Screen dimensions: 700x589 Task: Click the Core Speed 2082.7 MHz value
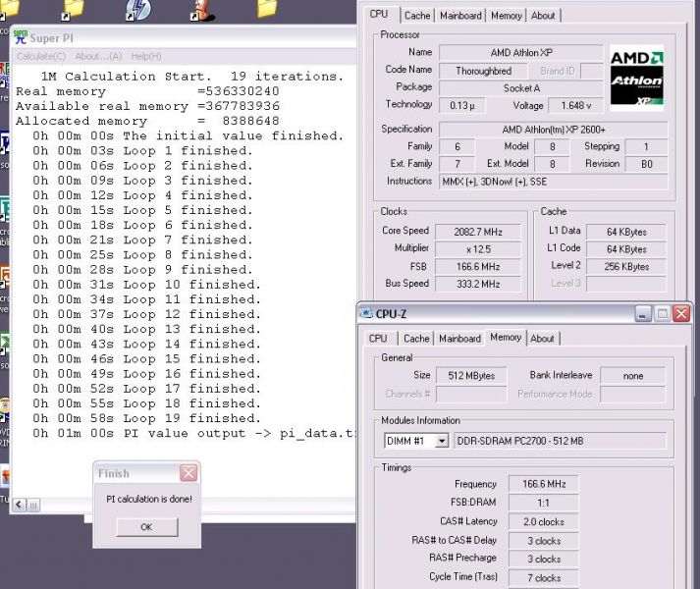click(478, 232)
